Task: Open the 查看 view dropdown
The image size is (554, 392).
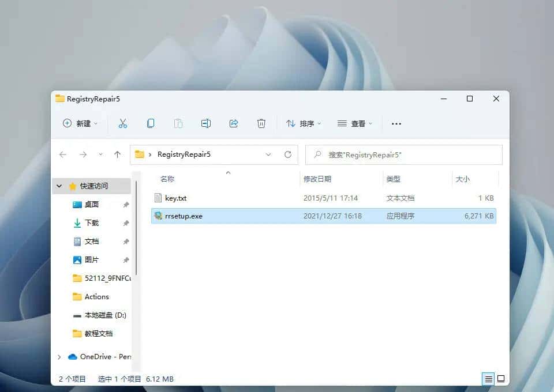Action: click(x=357, y=123)
